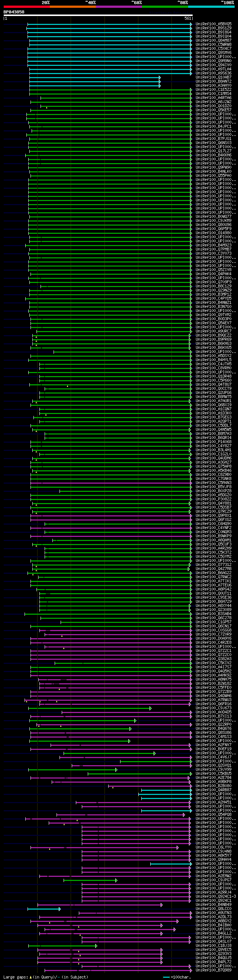Click the 561 query length marker
238x980 pixels.
coord(188,18)
